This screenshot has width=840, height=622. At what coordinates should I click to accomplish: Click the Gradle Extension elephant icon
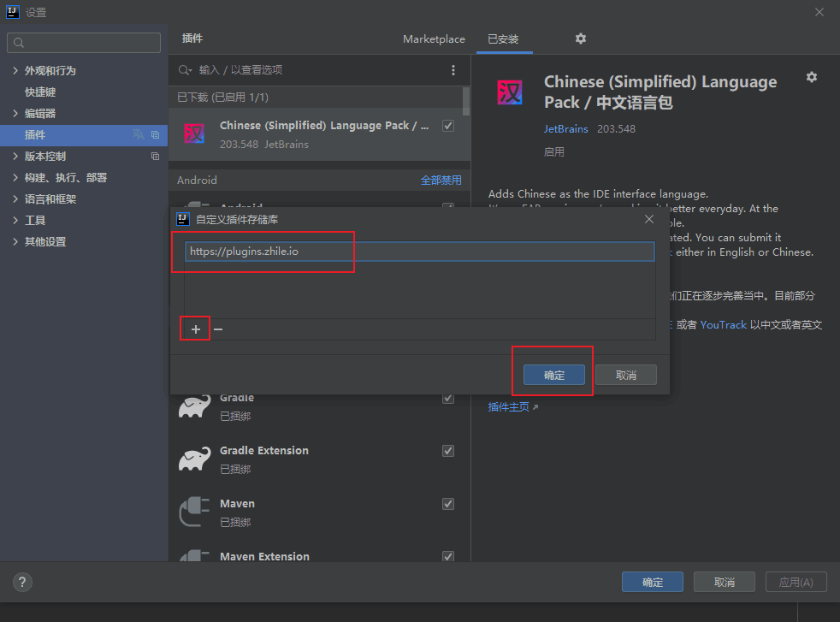[x=194, y=459]
